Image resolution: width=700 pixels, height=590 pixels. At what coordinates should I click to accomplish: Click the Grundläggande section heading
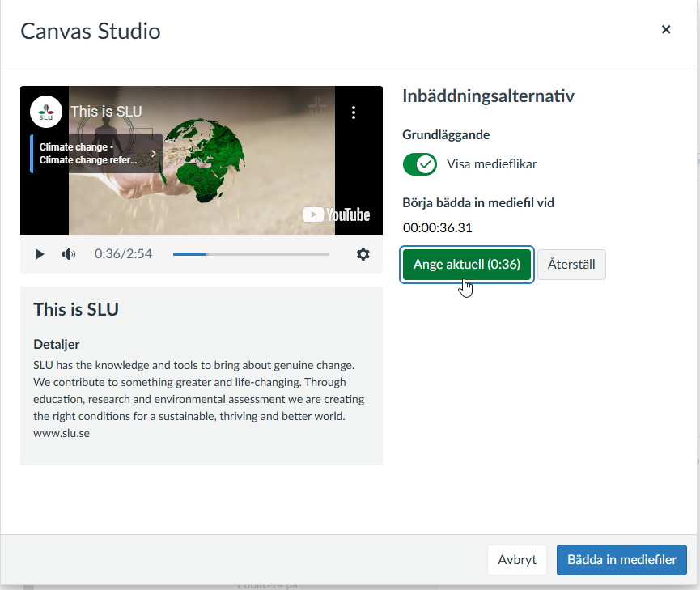tap(446, 135)
